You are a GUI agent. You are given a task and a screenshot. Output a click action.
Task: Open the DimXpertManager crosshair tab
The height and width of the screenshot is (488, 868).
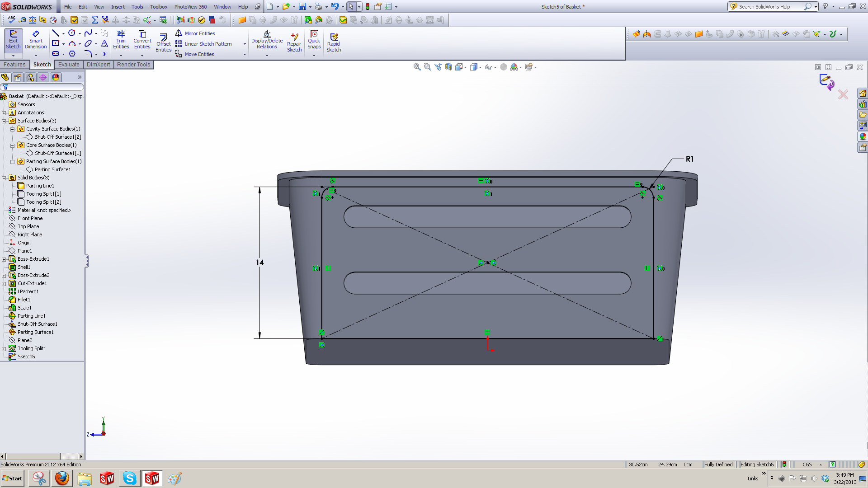coord(43,77)
